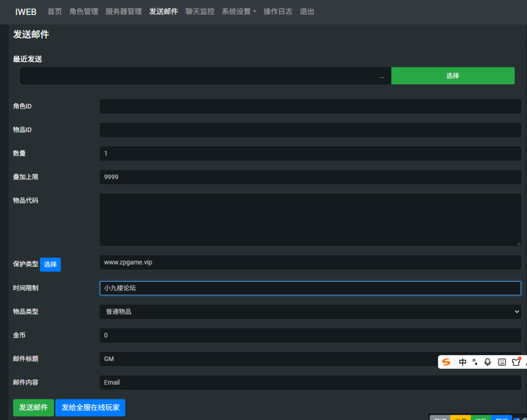Click the 数量 label
This screenshot has height=420, width=527.
pos(19,153)
